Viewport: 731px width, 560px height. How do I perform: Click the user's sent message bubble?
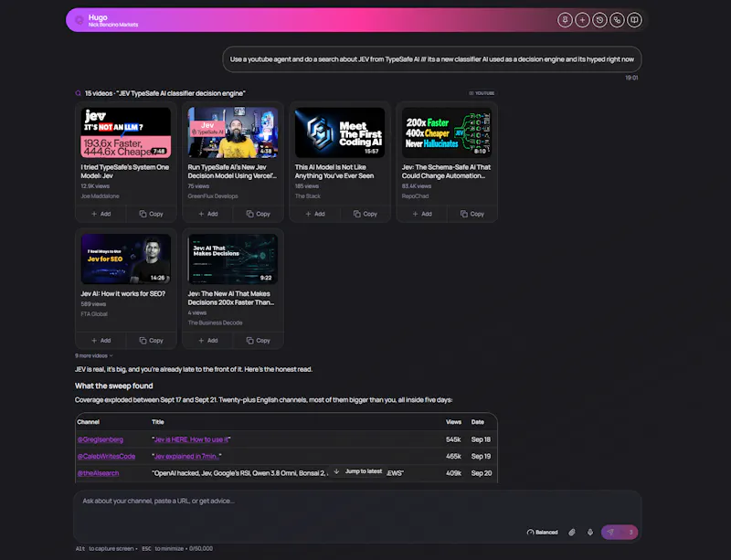431,59
